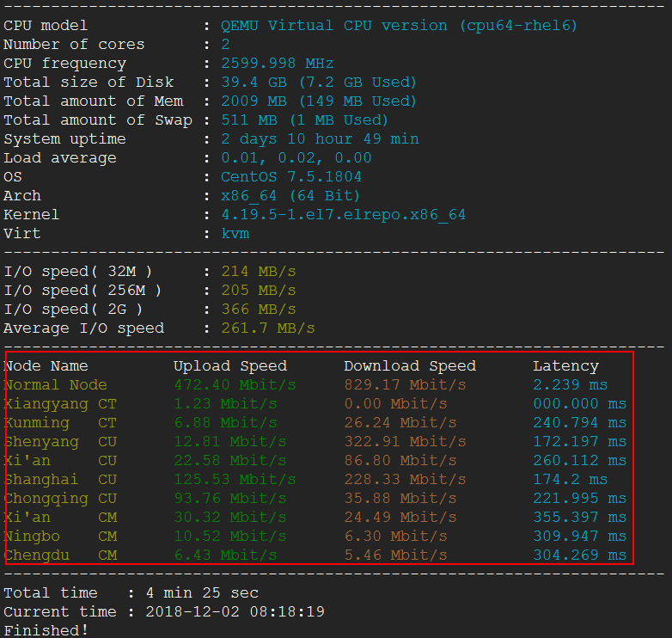Select the average I/O speed 261.7 MB/s
Screen dimensions: 672x638
[267, 328]
